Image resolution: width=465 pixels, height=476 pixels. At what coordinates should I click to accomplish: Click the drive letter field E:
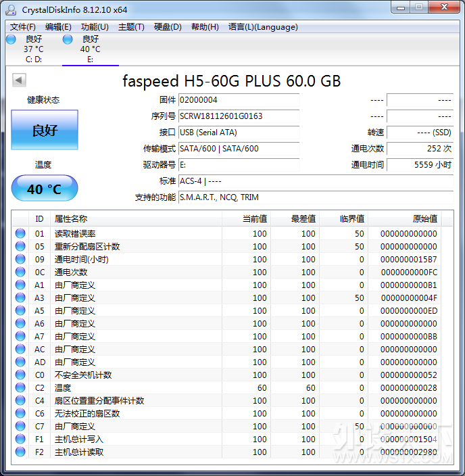pyautogui.click(x=239, y=165)
